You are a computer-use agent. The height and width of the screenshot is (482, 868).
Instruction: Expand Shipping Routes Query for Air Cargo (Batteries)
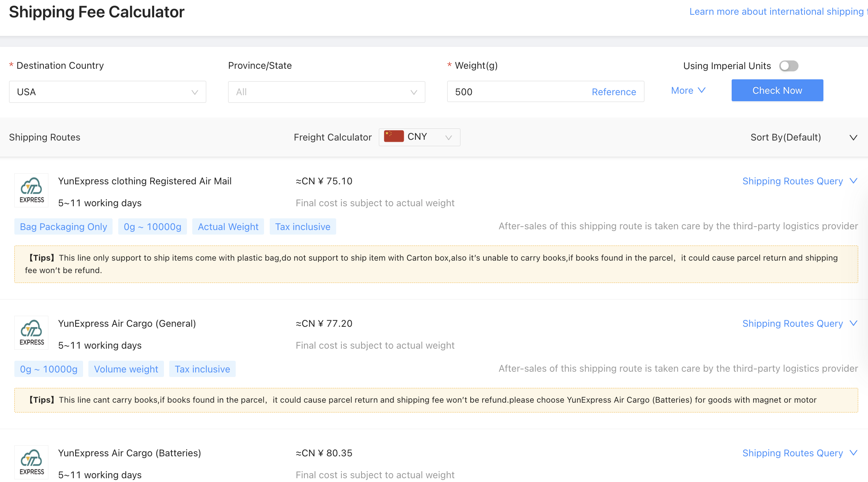[800, 453]
